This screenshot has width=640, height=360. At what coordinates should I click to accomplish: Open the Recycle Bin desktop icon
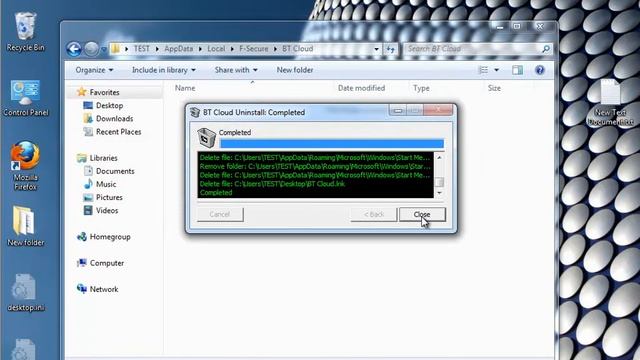pyautogui.click(x=25, y=32)
